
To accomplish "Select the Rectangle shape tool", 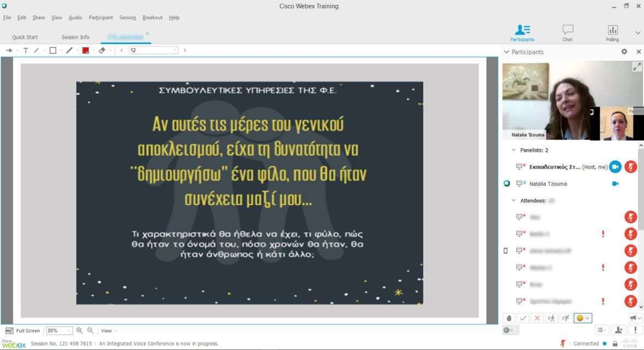I will pos(52,50).
